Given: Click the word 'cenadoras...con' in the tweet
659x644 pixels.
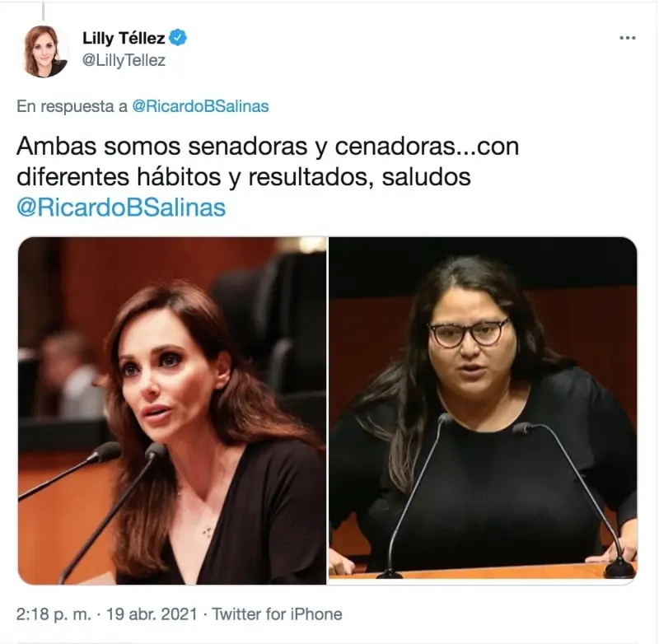Looking at the screenshot, I should (427, 147).
